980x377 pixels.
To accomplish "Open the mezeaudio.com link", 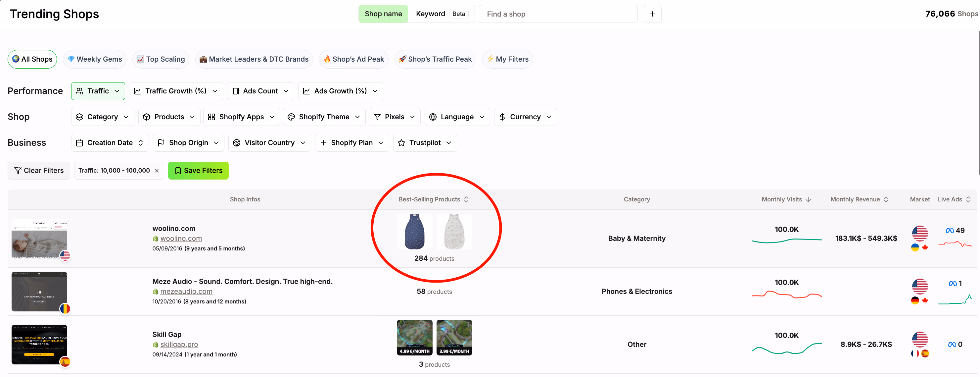I will point(186,291).
